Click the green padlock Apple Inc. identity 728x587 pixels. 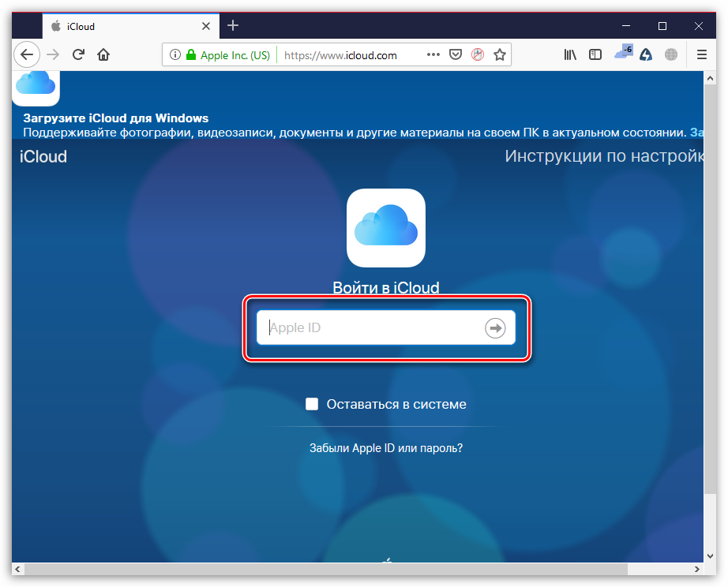pyautogui.click(x=228, y=55)
